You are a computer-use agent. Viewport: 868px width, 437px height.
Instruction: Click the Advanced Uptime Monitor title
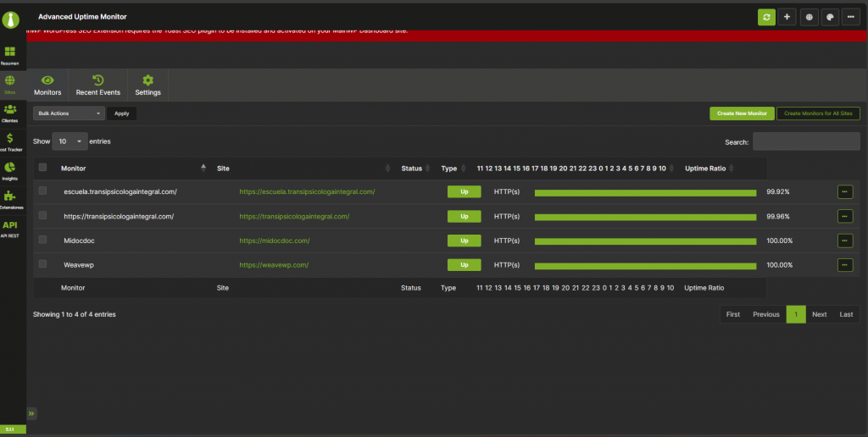(x=82, y=17)
